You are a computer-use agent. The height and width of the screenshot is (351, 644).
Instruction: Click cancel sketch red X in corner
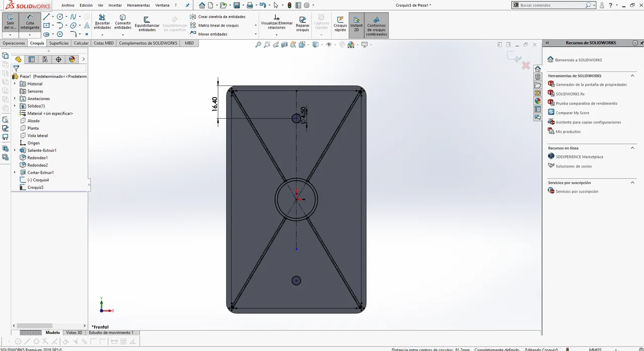pyautogui.click(x=526, y=65)
